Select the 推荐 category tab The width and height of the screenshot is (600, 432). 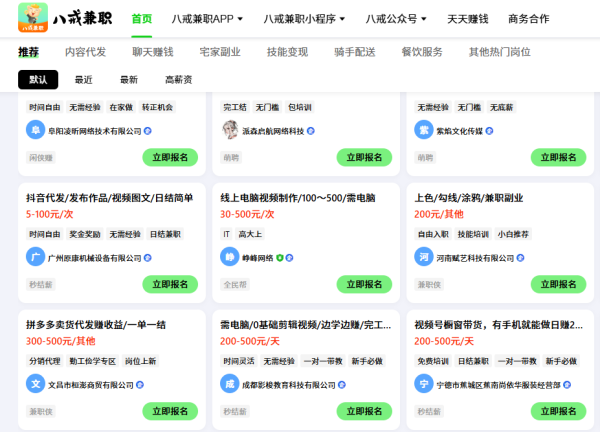29,52
